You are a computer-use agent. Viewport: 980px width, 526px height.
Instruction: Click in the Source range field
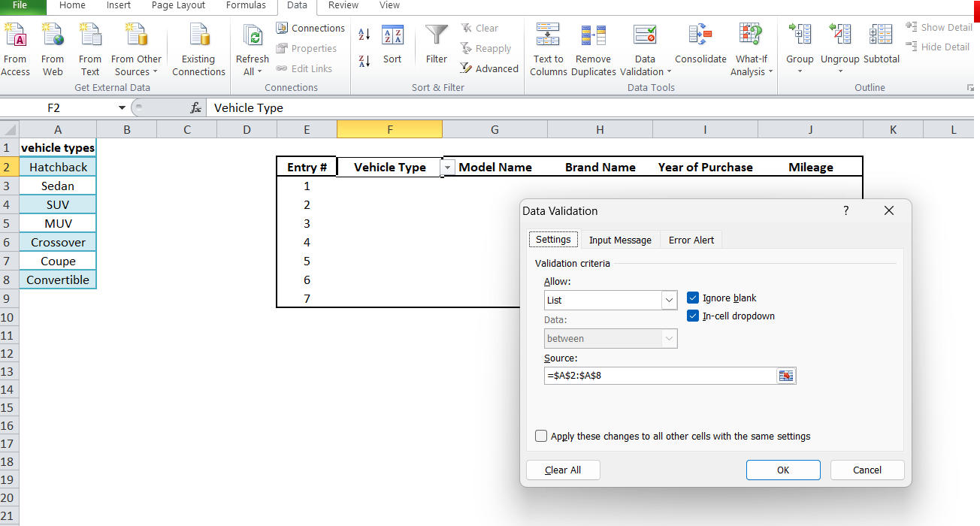pyautogui.click(x=660, y=376)
